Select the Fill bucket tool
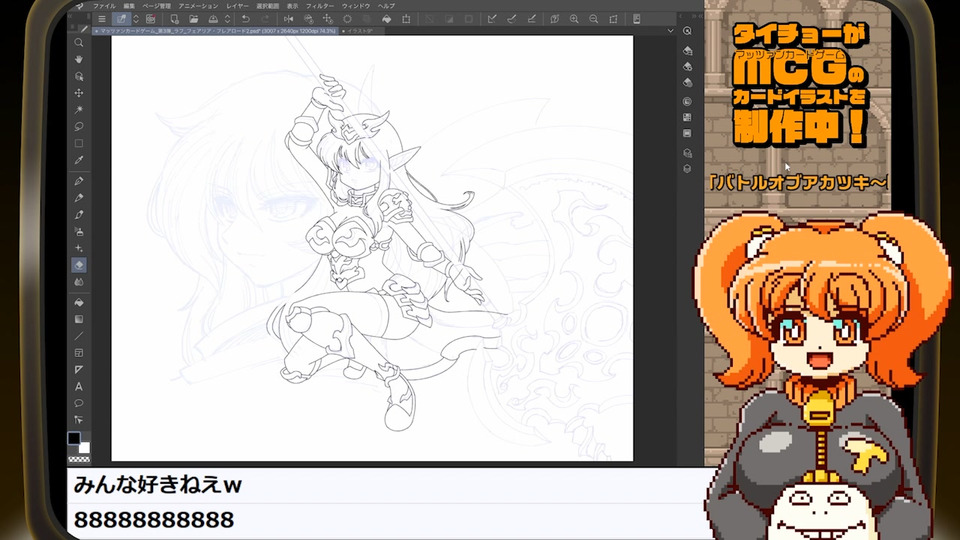Image resolution: width=960 pixels, height=540 pixels. [x=79, y=301]
